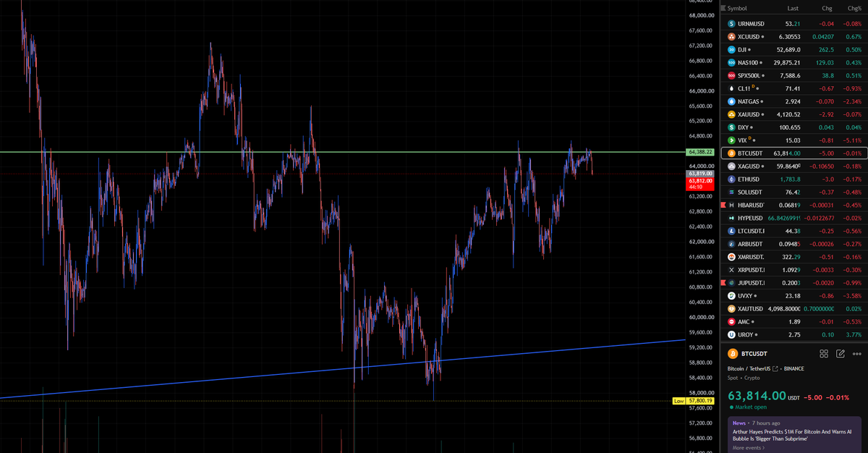Sort watchlist by Chg column header
868x453 pixels.
coord(827,9)
